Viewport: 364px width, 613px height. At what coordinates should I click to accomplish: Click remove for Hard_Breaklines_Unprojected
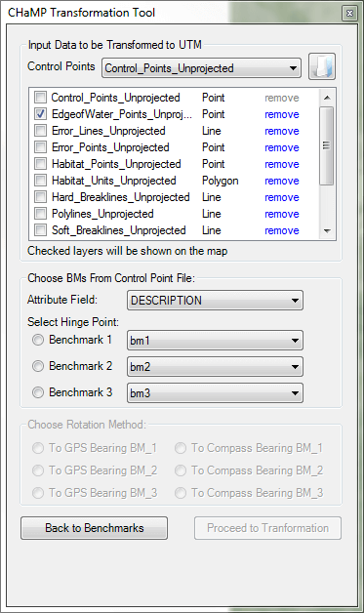coord(281,197)
